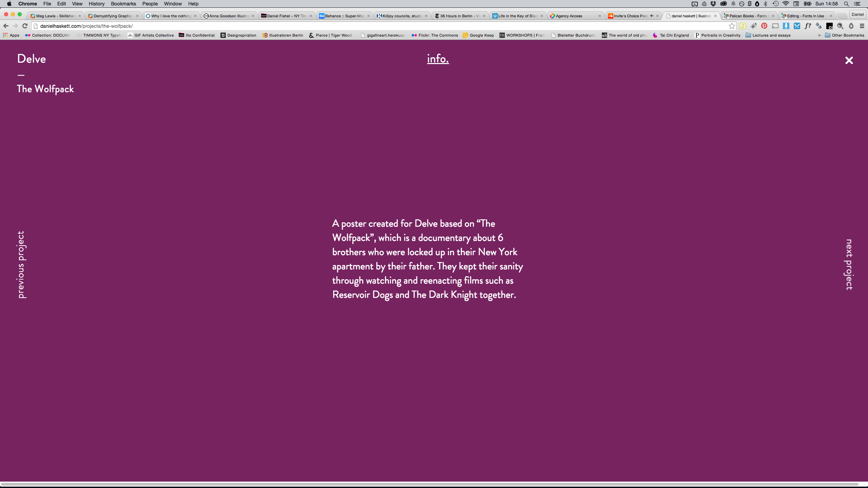Mute the Invite's Choice Podcast tab audio

(x=651, y=16)
